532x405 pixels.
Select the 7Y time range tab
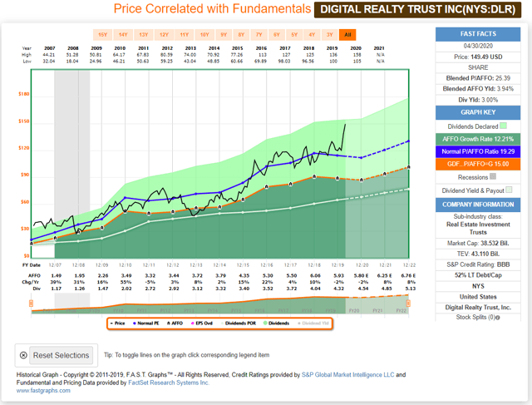(x=259, y=35)
